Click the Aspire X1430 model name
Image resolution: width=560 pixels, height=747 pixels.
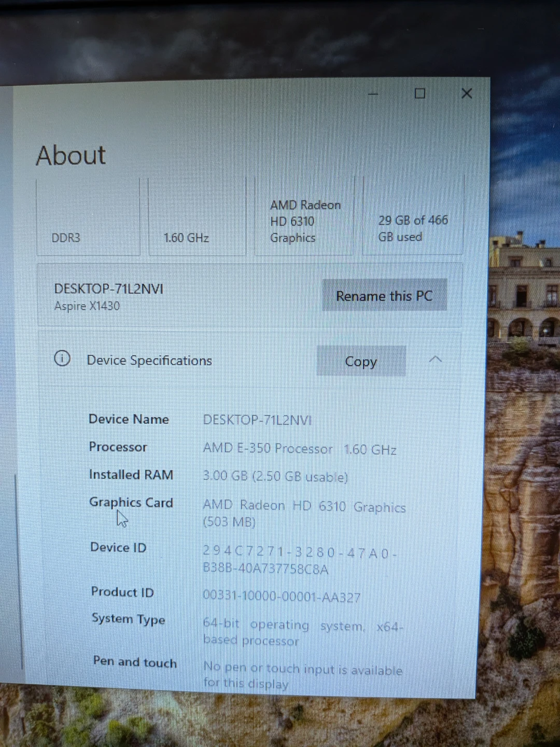click(x=87, y=306)
